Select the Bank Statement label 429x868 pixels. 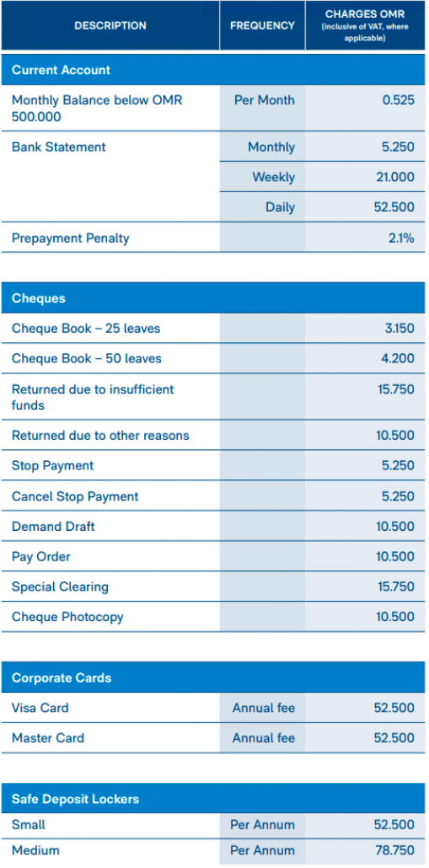coord(59,147)
